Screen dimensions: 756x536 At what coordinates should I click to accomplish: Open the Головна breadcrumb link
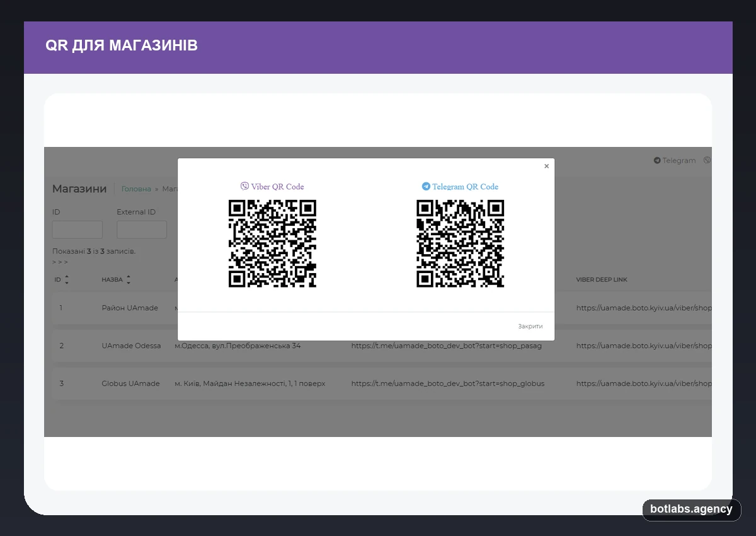click(136, 189)
